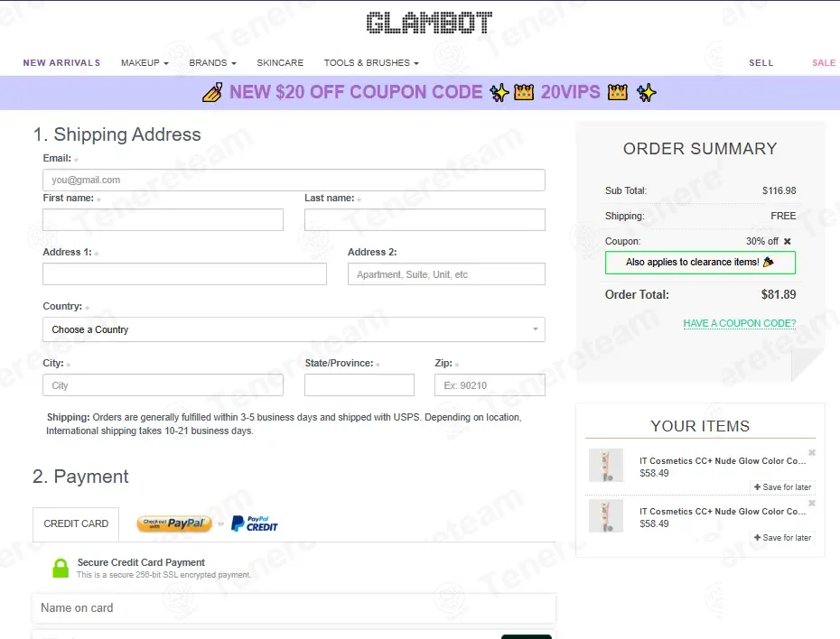Screen dimensions: 840x639
Task: Expand the MAKEUP menu
Action: tap(145, 62)
